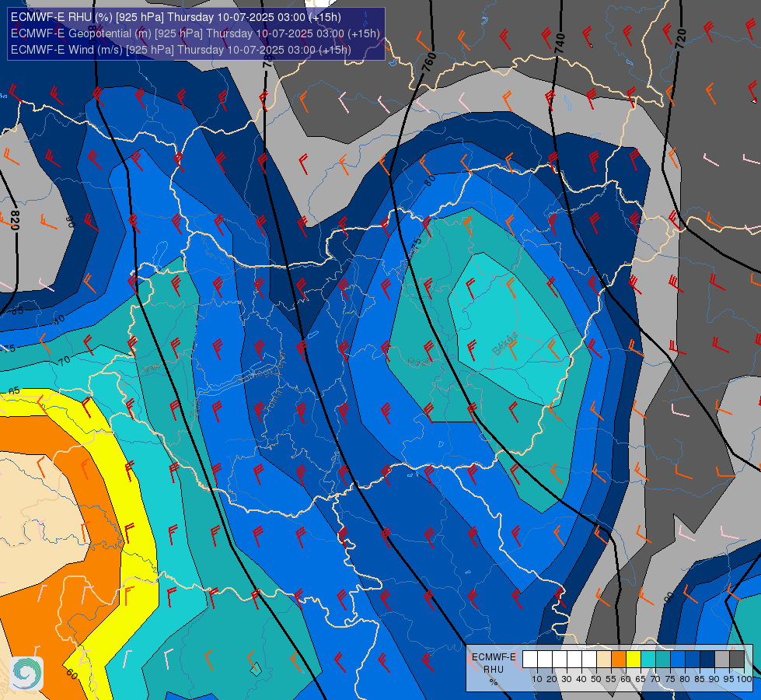Screen dimensions: 761x700
Task: Click the 820 geopotential contour label
Action: tap(15, 221)
